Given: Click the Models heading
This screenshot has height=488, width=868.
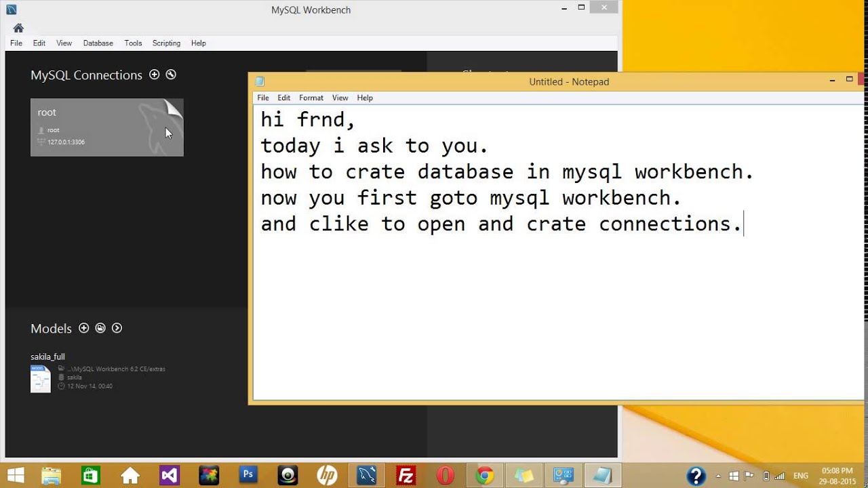Looking at the screenshot, I should pyautogui.click(x=51, y=328).
